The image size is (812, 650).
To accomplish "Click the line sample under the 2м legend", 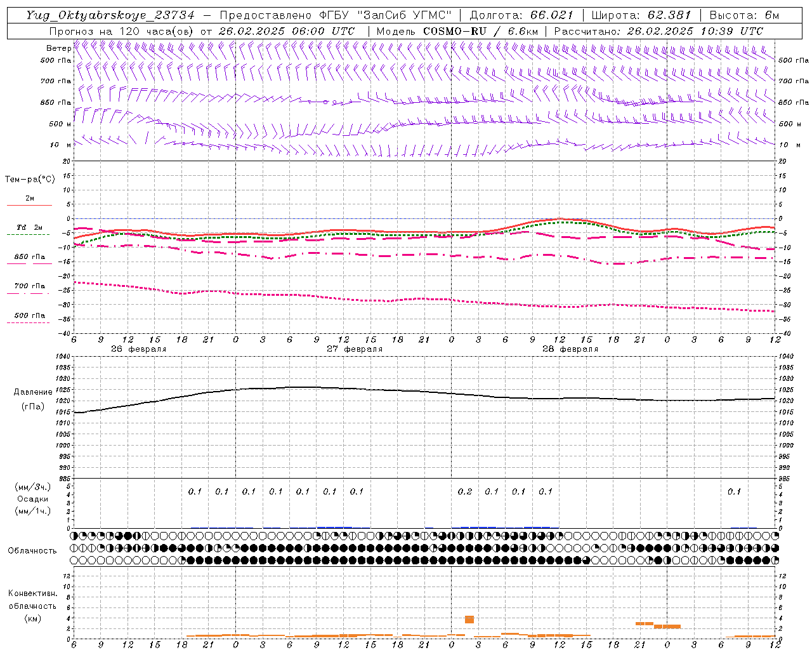I will pos(29,206).
